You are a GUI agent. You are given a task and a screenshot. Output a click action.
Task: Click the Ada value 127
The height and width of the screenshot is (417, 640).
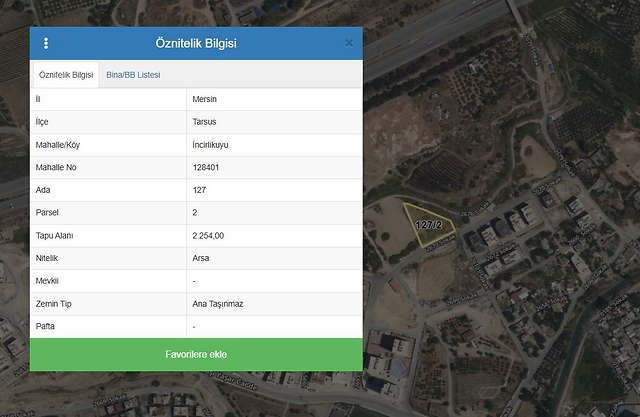tap(199, 190)
